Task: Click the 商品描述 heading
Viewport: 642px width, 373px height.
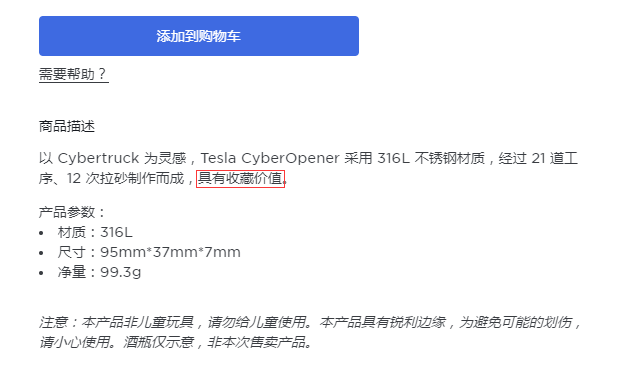Action: 67,126
